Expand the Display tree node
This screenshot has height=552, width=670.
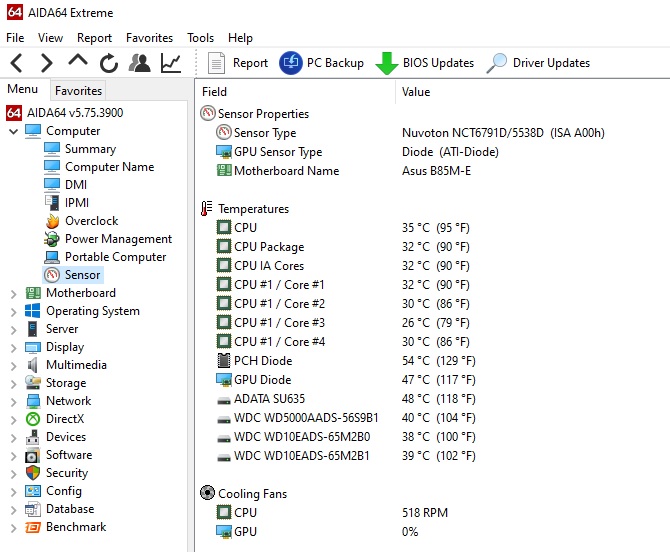13,347
